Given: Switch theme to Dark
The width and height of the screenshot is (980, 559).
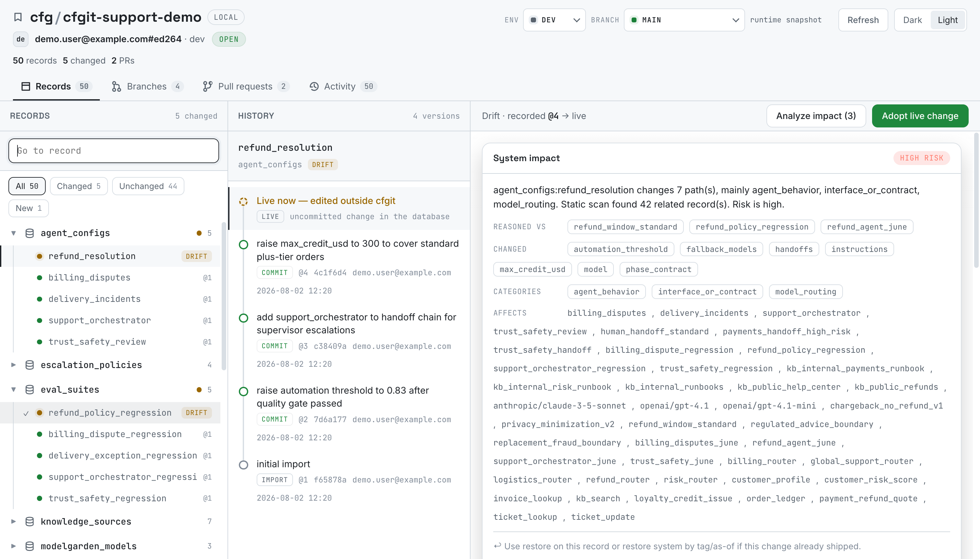Looking at the screenshot, I should tap(912, 20).
